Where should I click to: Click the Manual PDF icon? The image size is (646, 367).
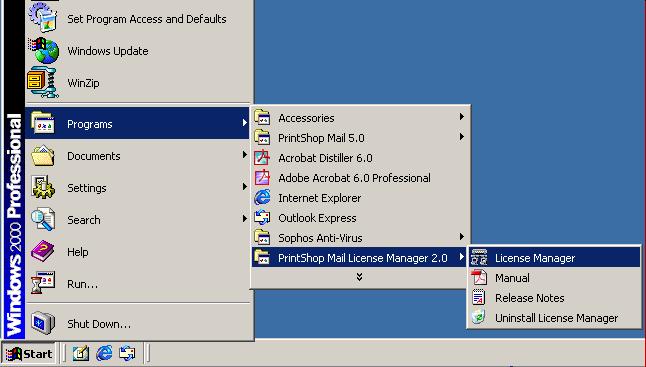coord(479,278)
